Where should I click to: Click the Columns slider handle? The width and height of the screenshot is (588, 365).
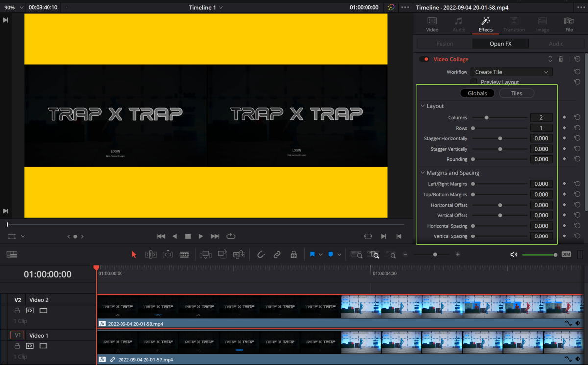486,118
